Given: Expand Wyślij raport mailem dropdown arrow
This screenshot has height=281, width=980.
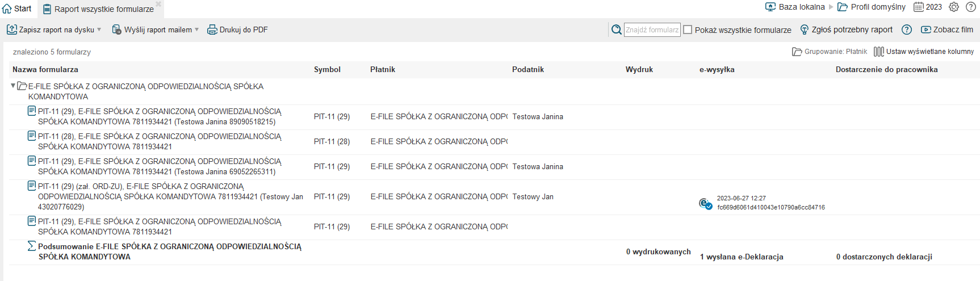Looking at the screenshot, I should point(197,30).
